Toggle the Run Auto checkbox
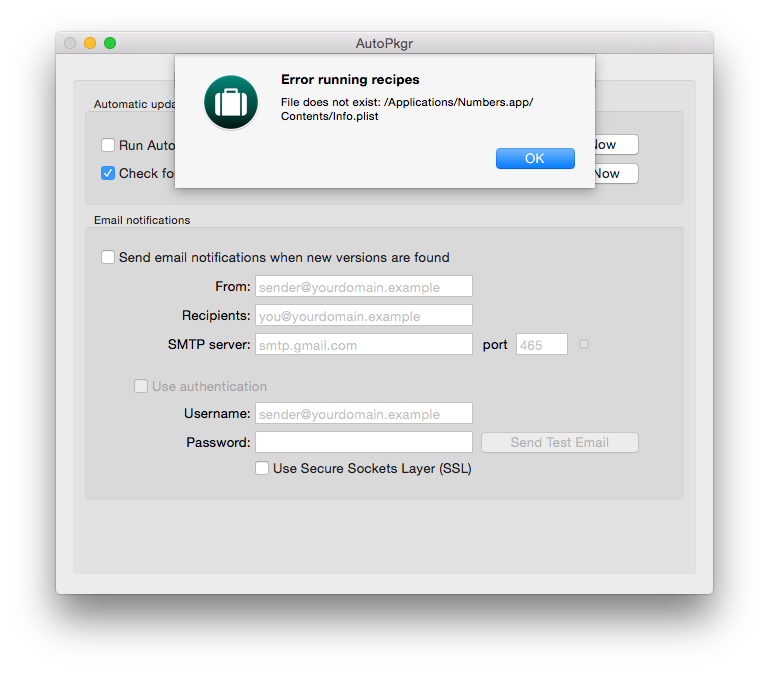Screen dimensions: 769x674 (x=107, y=145)
